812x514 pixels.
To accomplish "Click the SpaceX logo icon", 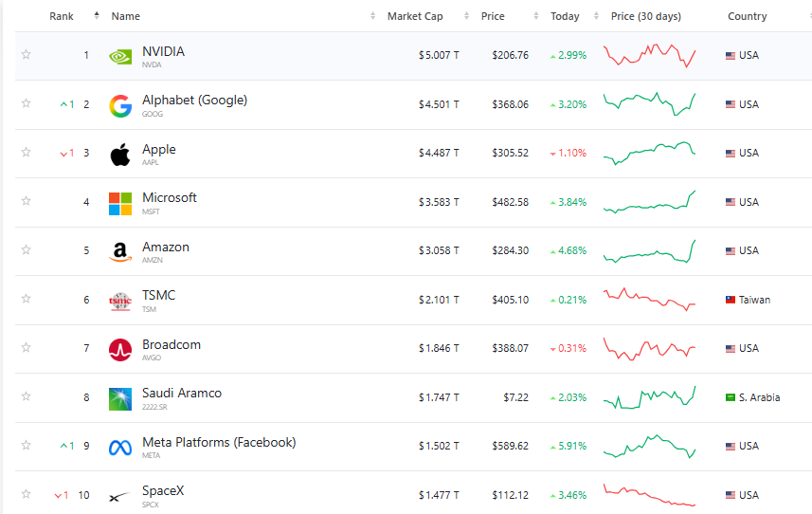I will pos(119,498).
